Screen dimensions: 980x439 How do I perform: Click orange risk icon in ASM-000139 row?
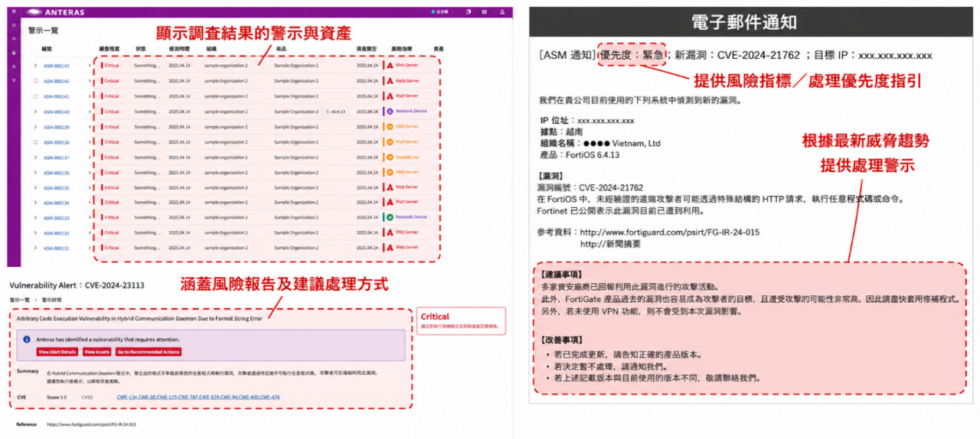click(x=390, y=127)
